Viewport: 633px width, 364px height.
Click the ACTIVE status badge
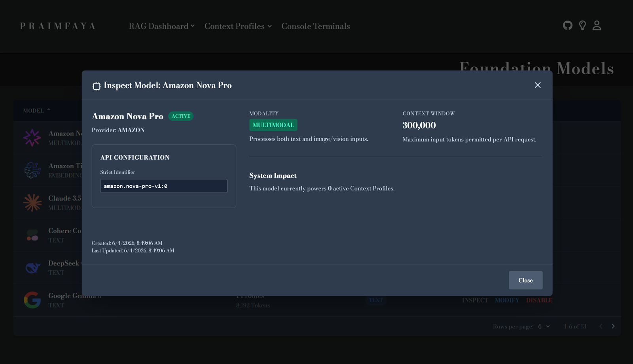point(181,116)
